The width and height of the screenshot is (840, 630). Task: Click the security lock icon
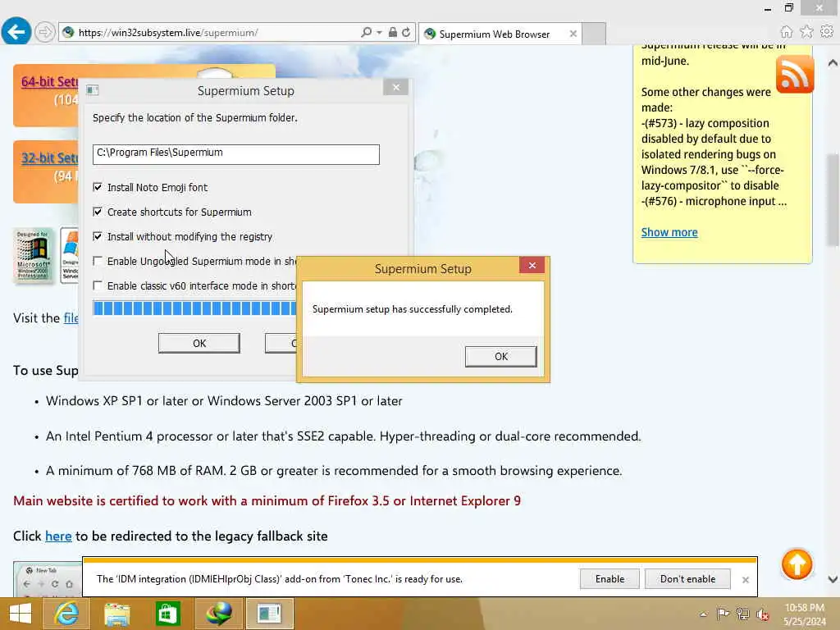(393, 33)
